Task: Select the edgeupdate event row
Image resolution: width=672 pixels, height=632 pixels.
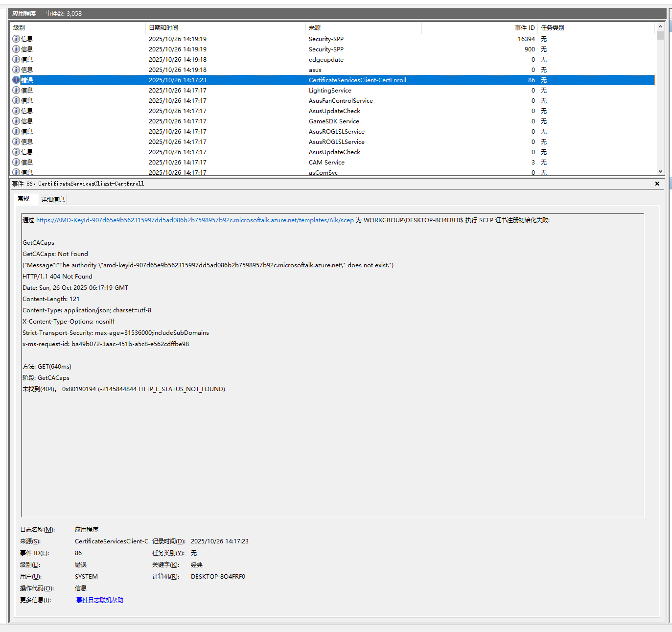Action: [x=333, y=59]
